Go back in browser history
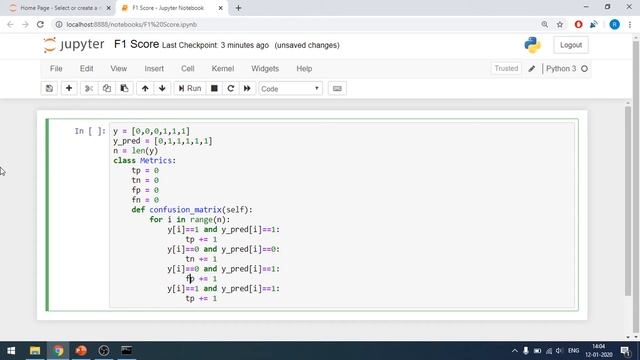Image resolution: width=640 pixels, height=360 pixels. pyautogui.click(x=10, y=24)
